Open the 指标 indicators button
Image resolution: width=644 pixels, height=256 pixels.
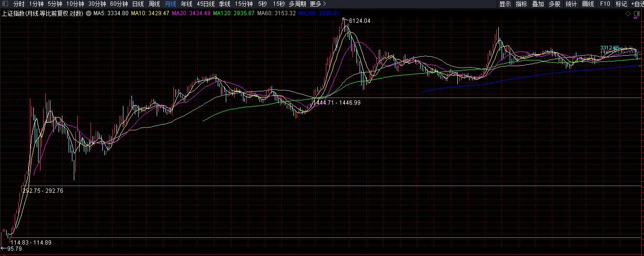coord(522,4)
